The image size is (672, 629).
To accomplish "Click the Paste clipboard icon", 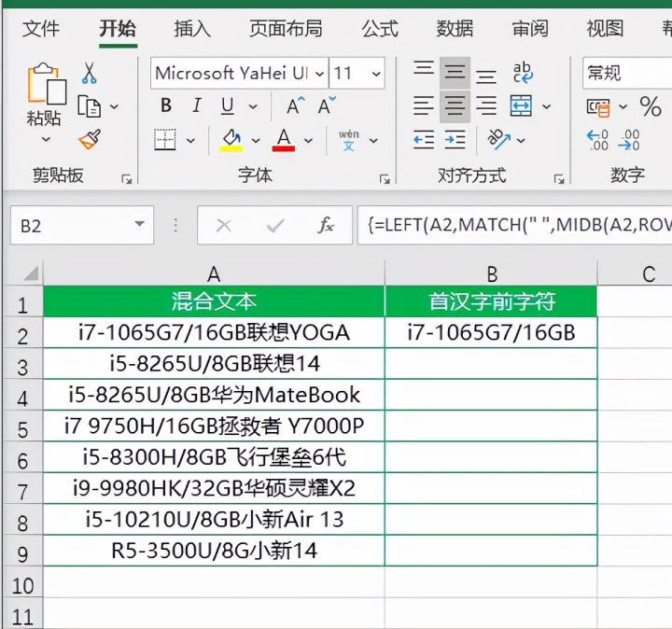I will pyautogui.click(x=47, y=83).
